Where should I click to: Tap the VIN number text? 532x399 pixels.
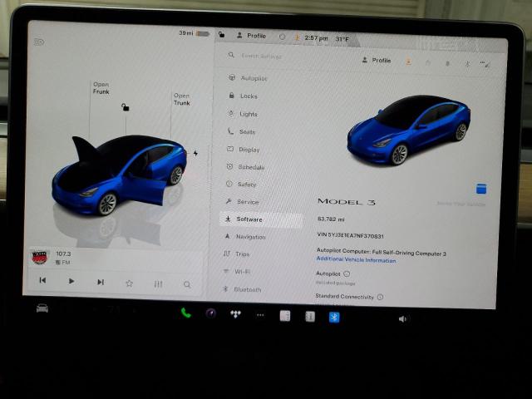(350, 235)
